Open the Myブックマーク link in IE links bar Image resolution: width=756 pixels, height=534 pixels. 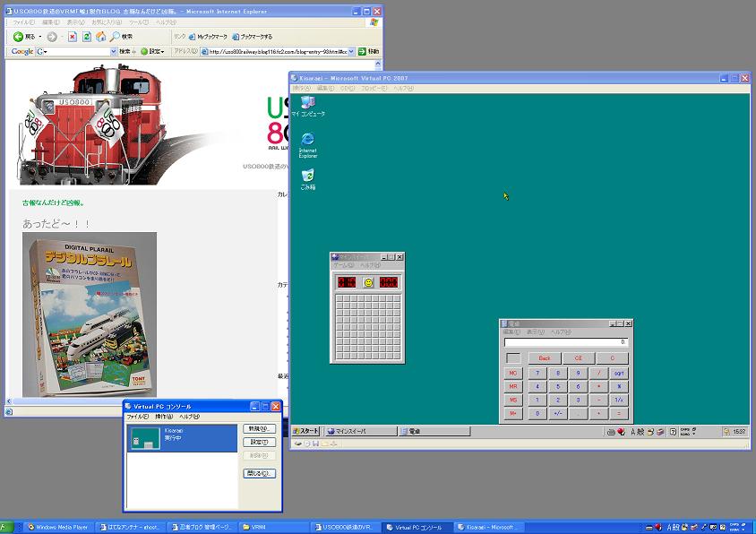(208, 37)
